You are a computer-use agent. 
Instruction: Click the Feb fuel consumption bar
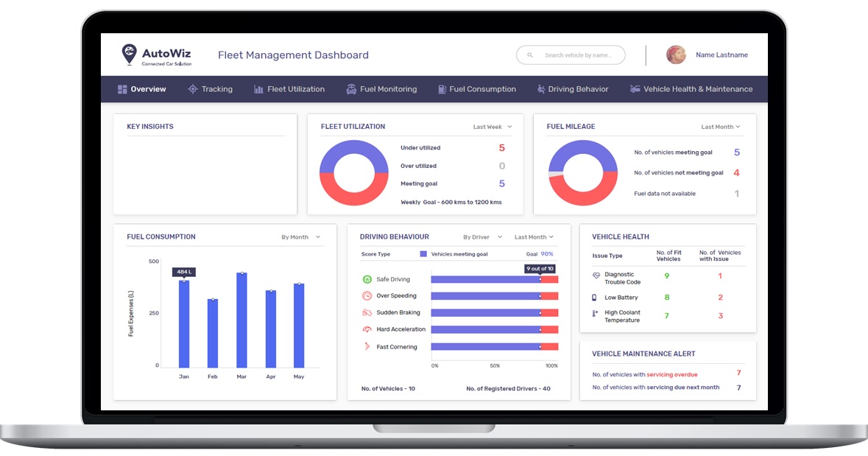click(213, 334)
